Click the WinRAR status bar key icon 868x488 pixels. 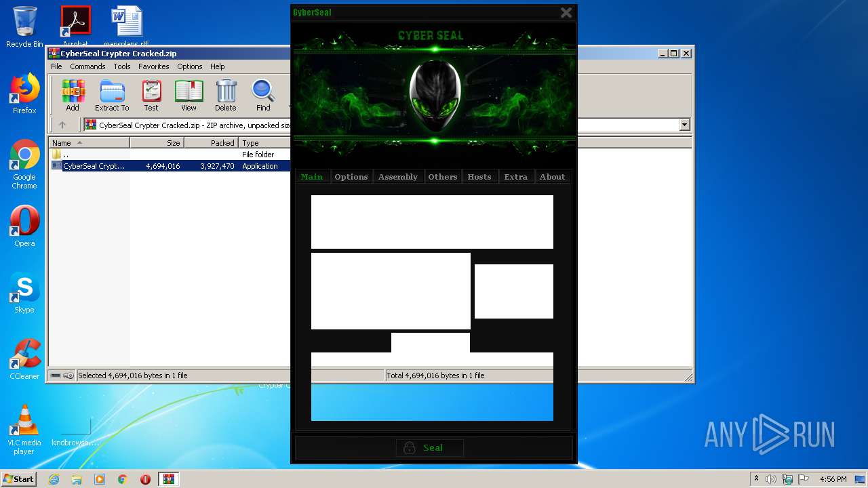[68, 375]
